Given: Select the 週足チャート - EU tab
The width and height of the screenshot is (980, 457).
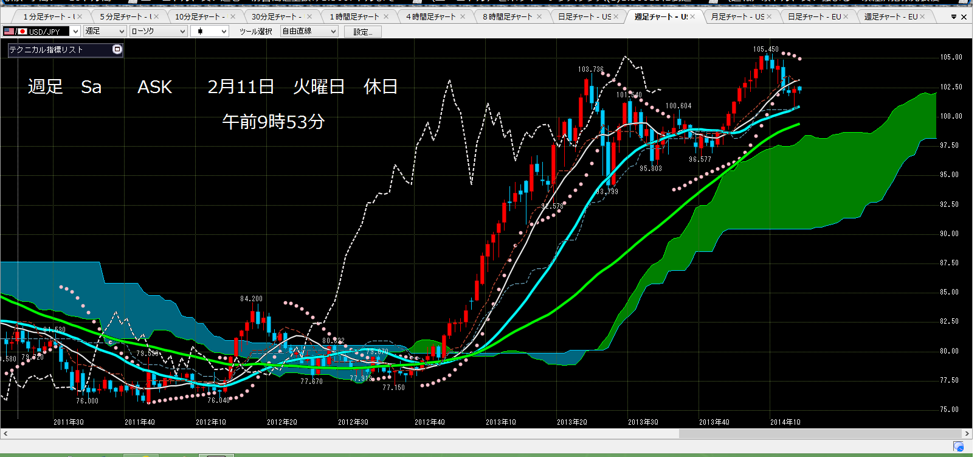Looking at the screenshot, I should (x=891, y=16).
